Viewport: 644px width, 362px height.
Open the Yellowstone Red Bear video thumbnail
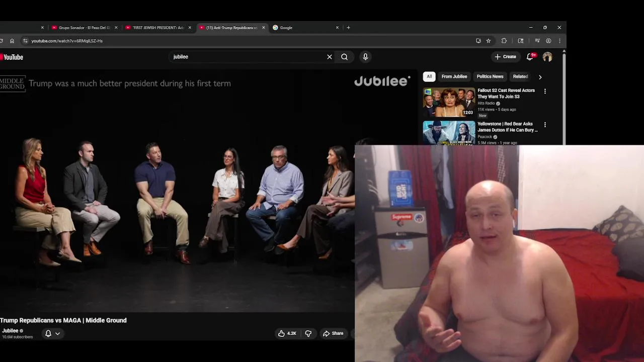tap(449, 133)
